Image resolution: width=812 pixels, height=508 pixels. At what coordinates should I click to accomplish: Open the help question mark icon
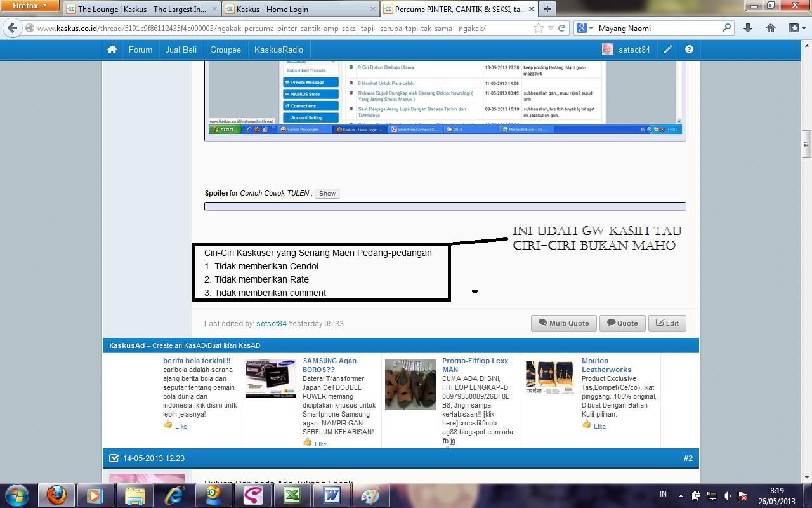point(689,50)
